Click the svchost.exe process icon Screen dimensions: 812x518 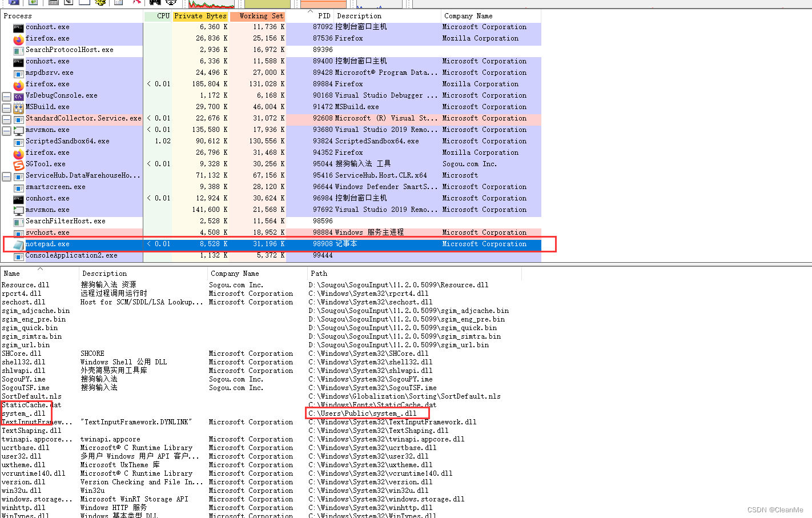(x=18, y=233)
